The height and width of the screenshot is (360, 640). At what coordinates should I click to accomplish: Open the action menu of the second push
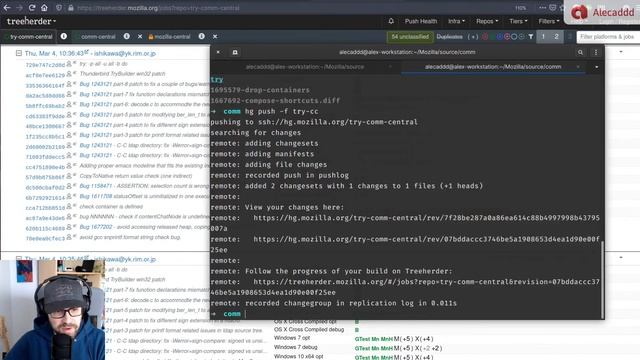click(x=621, y=258)
